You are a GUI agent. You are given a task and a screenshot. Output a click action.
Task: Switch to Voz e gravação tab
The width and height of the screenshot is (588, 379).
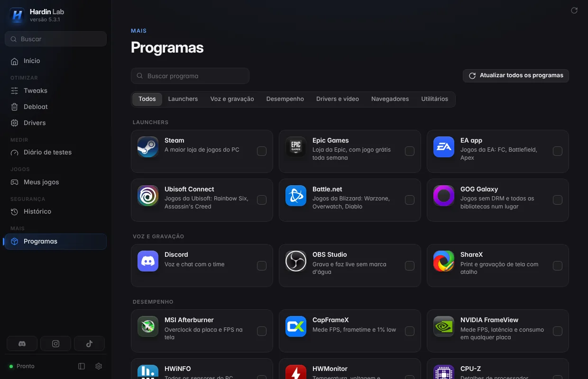tap(232, 99)
